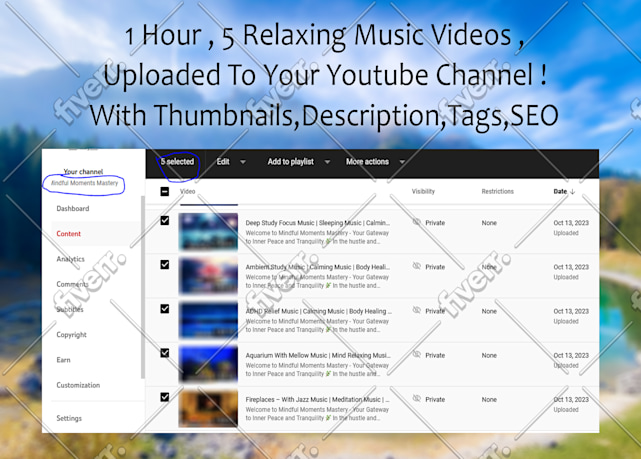
Task: Uncheck the Deep Study Focus Music video checkbox
Action: coord(165,221)
